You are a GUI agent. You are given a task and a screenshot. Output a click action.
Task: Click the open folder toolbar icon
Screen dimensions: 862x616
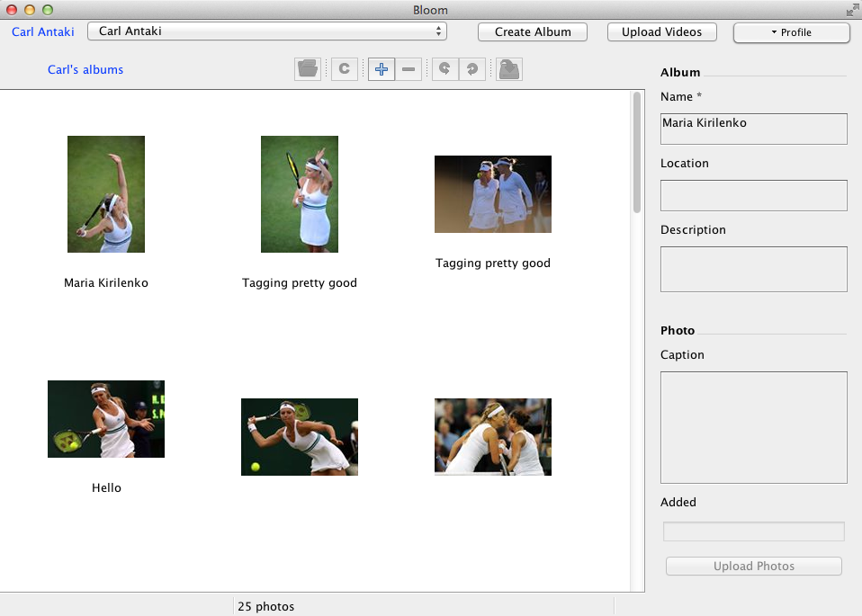pyautogui.click(x=308, y=69)
